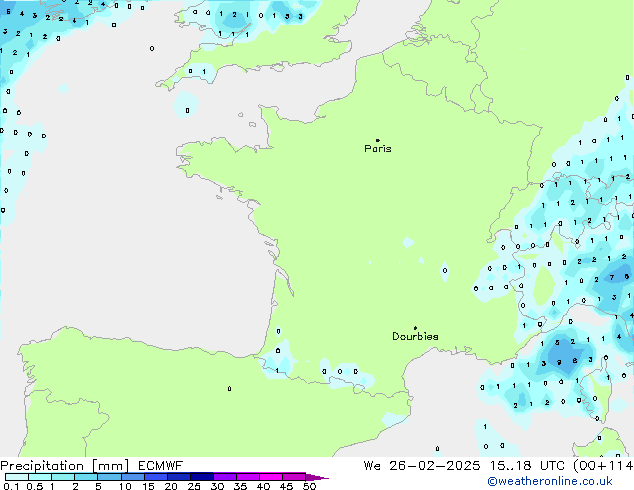This screenshot has height=490, width=634.
Task: Click the dot marker above Dourbies
Action: (x=415, y=328)
